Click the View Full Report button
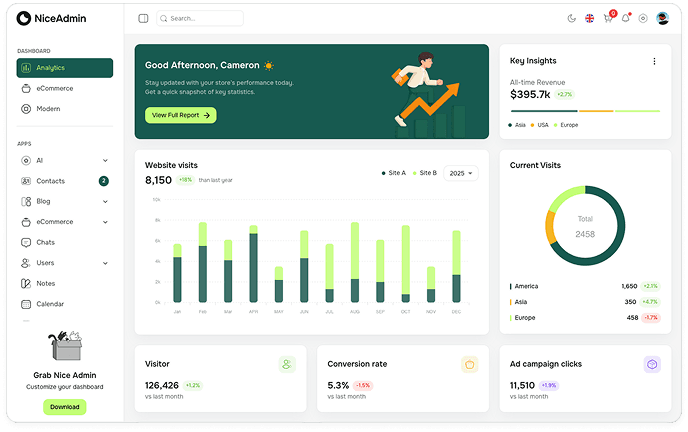The image size is (688, 432). point(180,115)
